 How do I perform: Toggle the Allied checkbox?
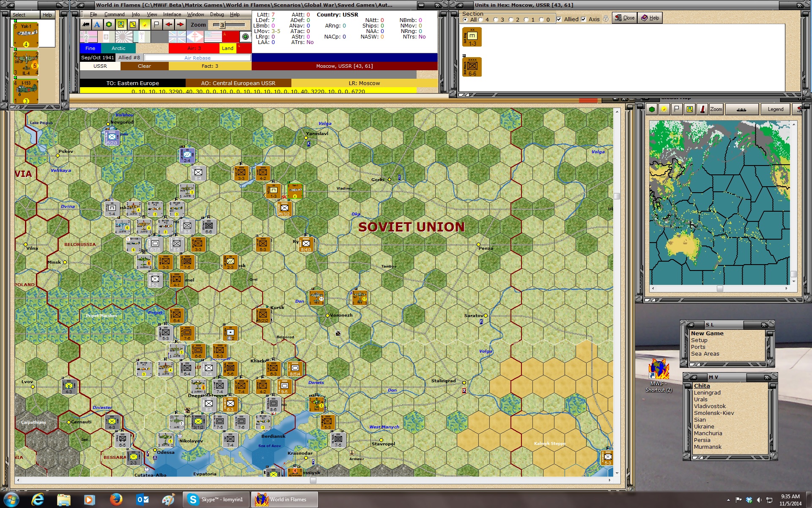point(559,19)
